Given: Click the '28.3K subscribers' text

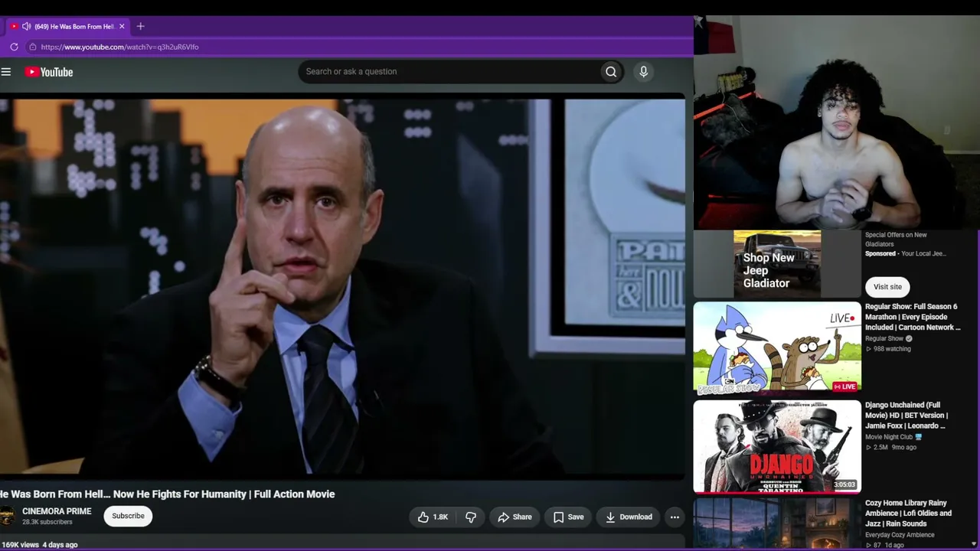Looking at the screenshot, I should [x=47, y=522].
